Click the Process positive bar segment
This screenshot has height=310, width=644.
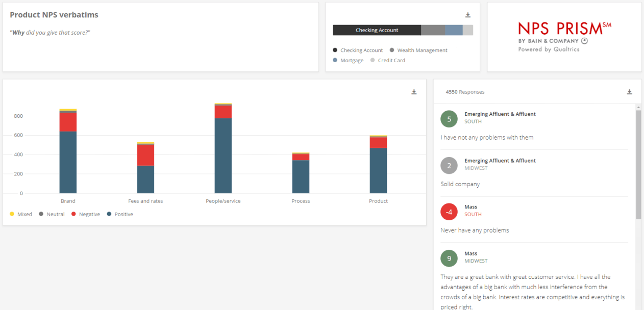[x=301, y=177]
